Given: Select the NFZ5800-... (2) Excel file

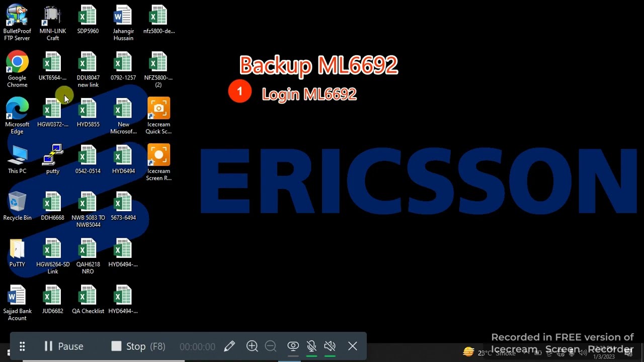Looking at the screenshot, I should pos(158,69).
